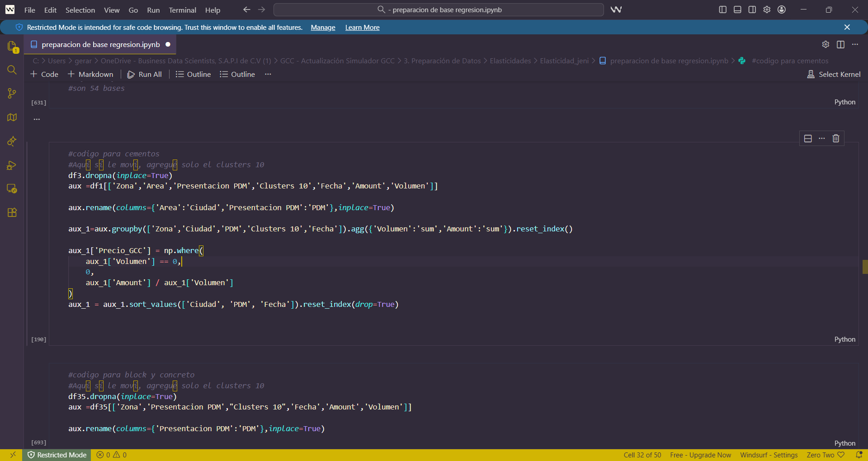Open Python language picker of cementos cell

[844, 339]
